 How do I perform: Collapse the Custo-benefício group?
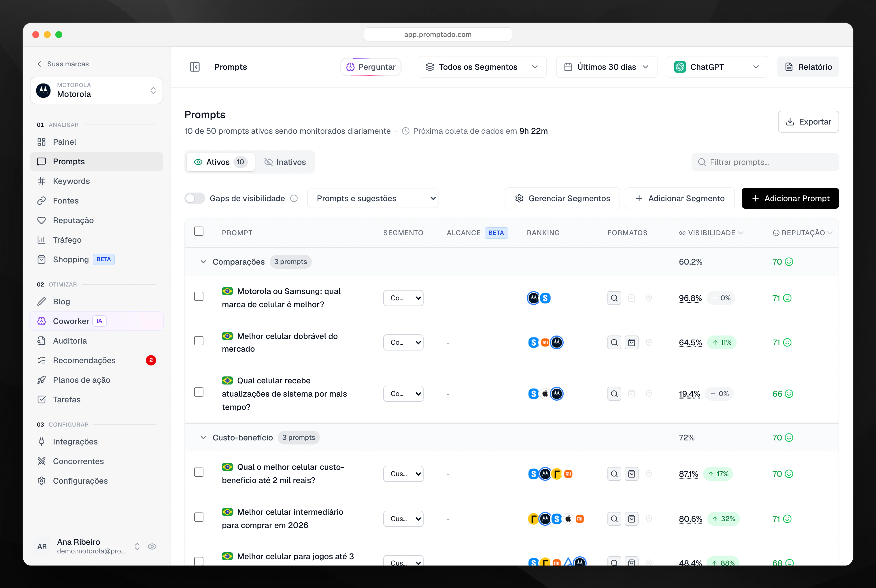point(203,438)
